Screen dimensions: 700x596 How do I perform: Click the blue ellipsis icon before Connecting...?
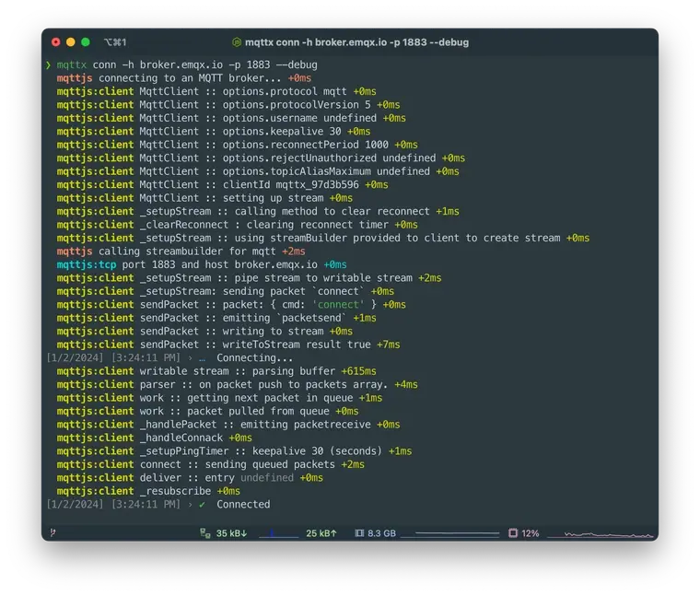point(202,358)
